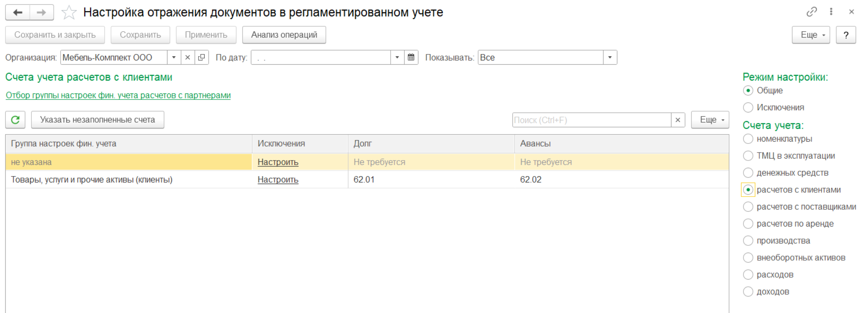Open the organization record icon

coord(202,57)
